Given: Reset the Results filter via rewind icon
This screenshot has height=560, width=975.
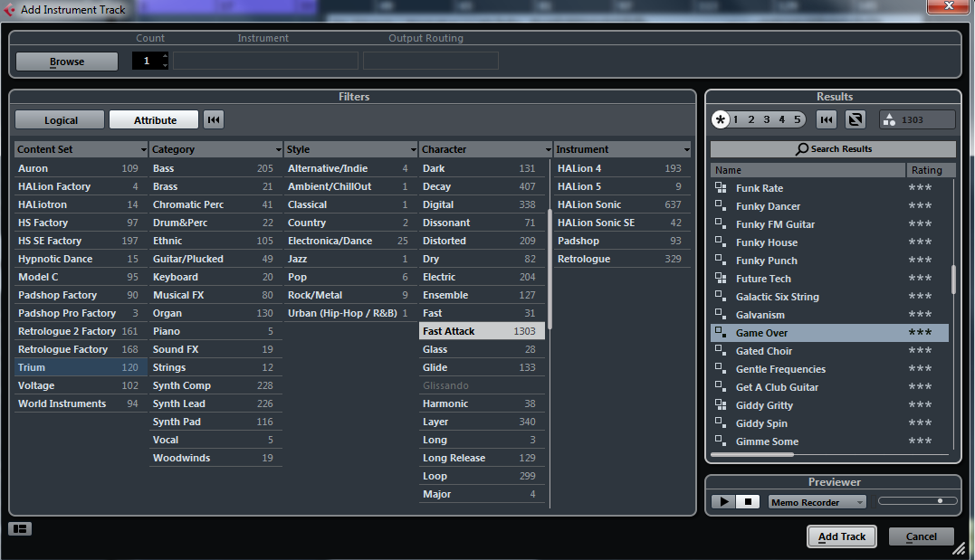Looking at the screenshot, I should click(x=827, y=119).
